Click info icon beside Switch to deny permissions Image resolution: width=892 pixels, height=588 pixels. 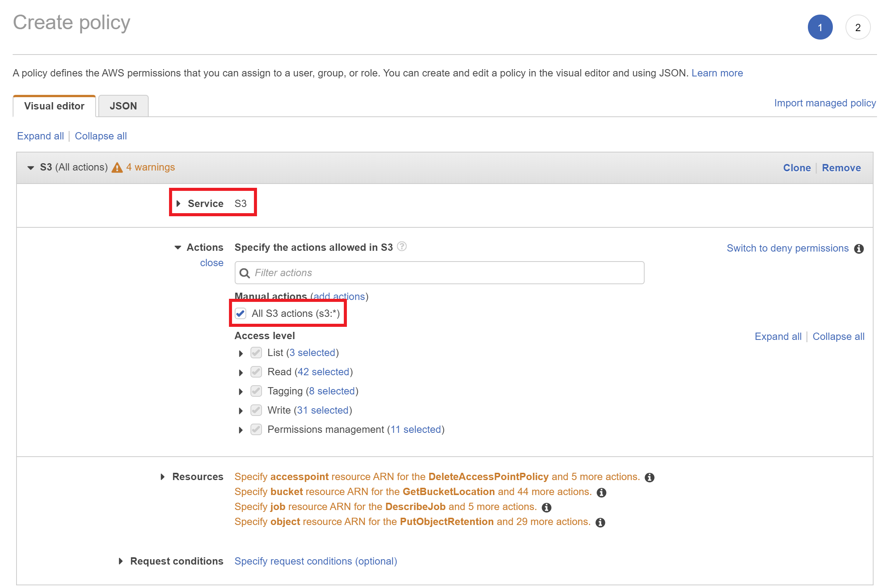pos(859,249)
